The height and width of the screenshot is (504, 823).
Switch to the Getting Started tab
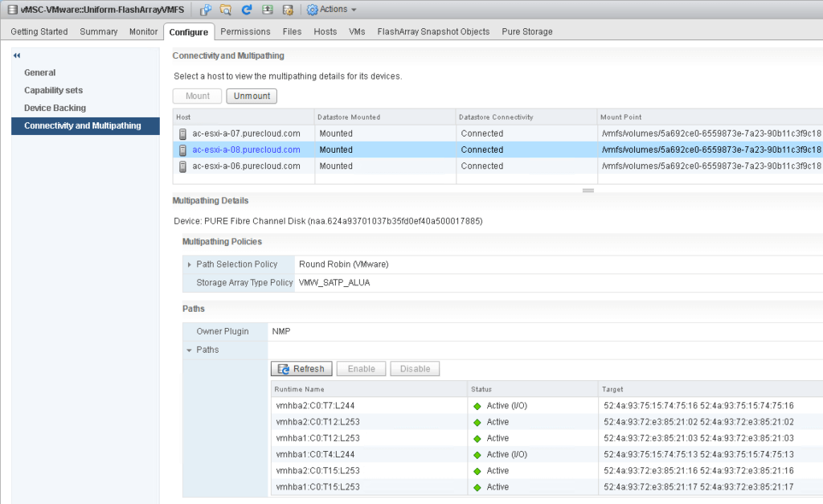(x=39, y=31)
